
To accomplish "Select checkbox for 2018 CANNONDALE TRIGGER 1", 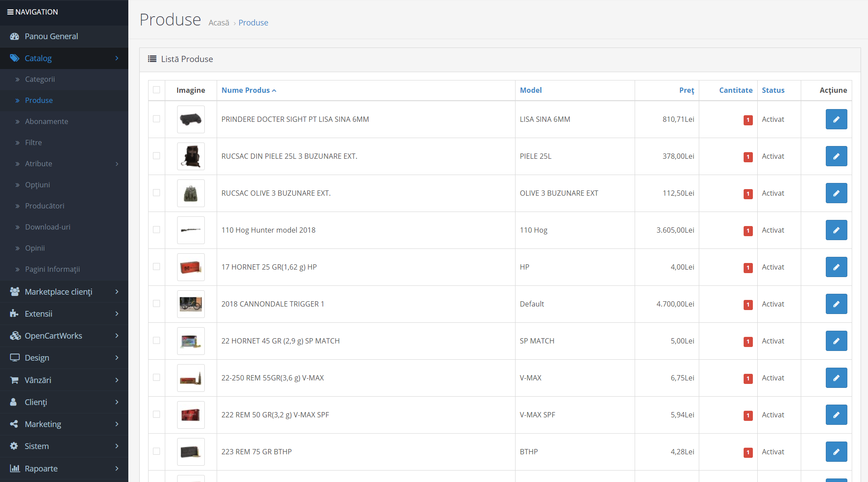I will tap(156, 303).
